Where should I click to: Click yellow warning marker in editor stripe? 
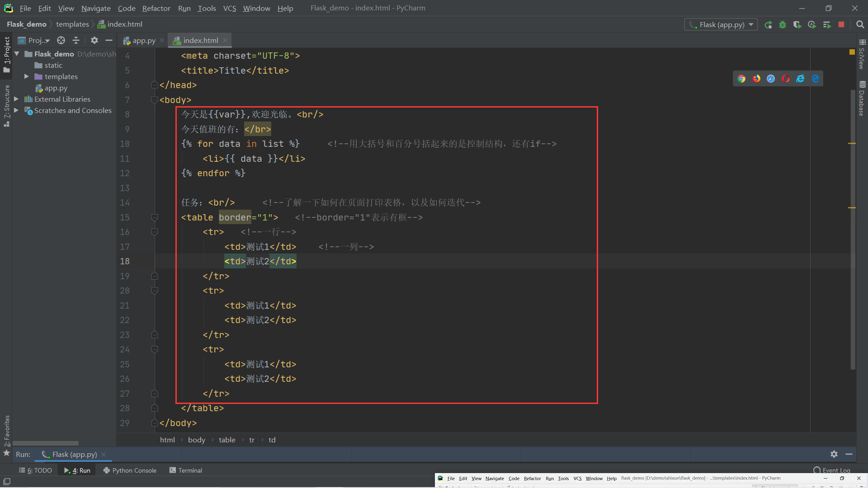pos(852,52)
